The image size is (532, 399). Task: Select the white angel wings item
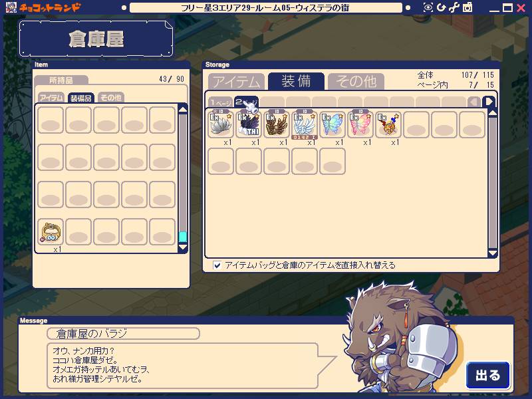click(305, 125)
